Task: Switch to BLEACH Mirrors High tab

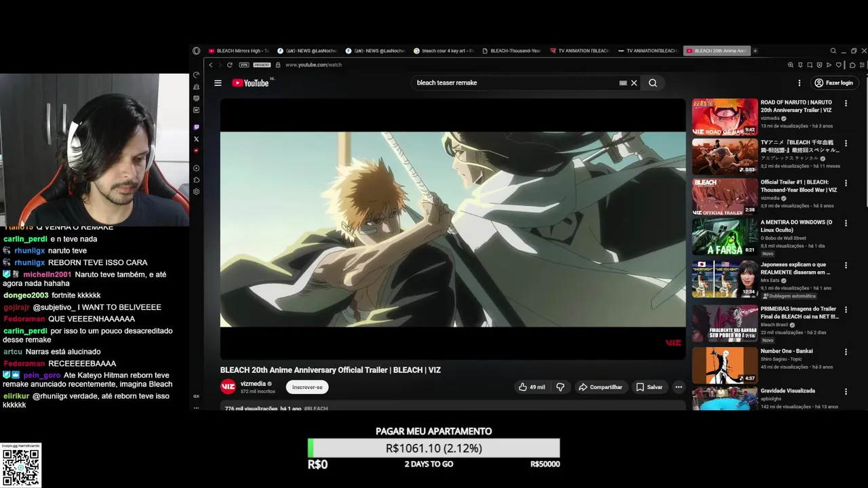Action: click(239, 51)
